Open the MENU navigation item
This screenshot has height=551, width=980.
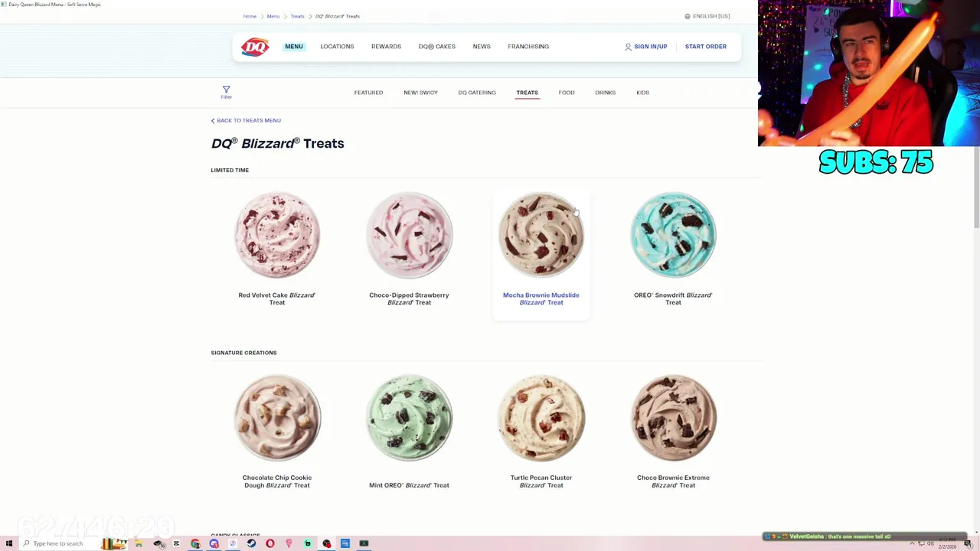tap(294, 47)
